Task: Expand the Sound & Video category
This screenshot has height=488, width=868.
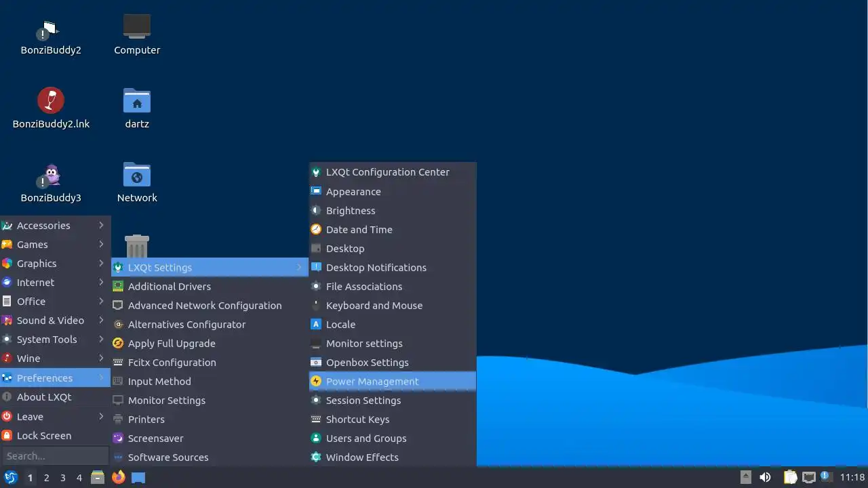Action: pyautogui.click(x=55, y=320)
